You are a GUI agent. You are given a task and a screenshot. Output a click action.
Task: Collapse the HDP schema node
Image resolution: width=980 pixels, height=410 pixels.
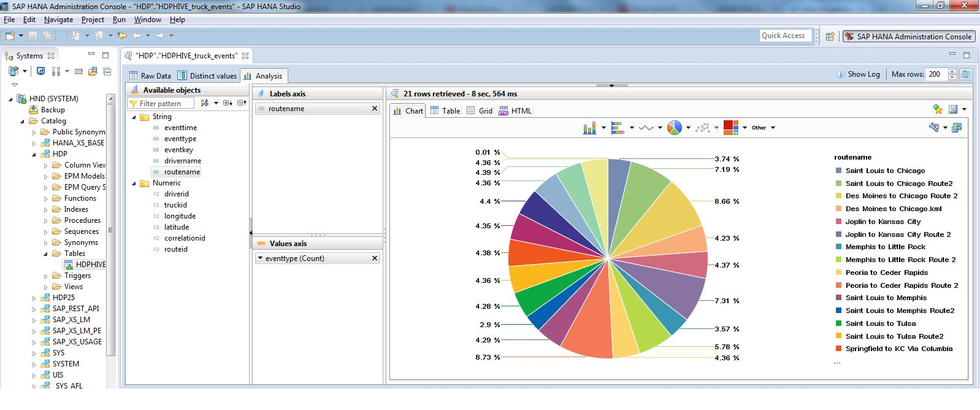pos(34,154)
